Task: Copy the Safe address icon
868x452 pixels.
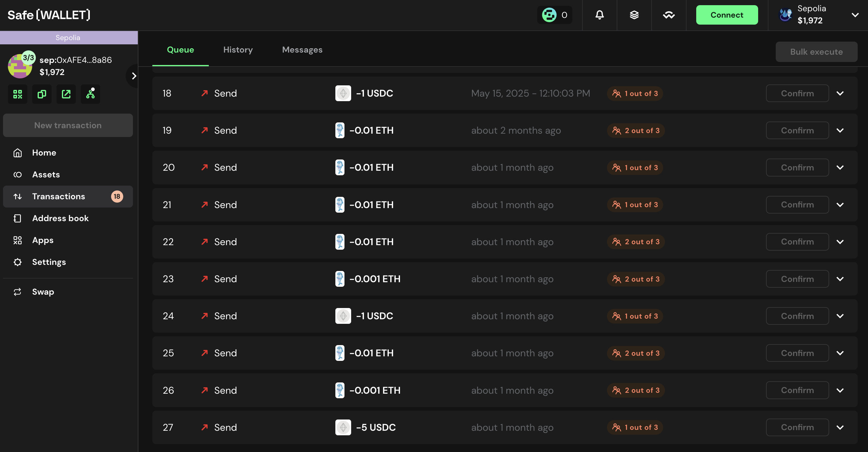Action: click(42, 94)
